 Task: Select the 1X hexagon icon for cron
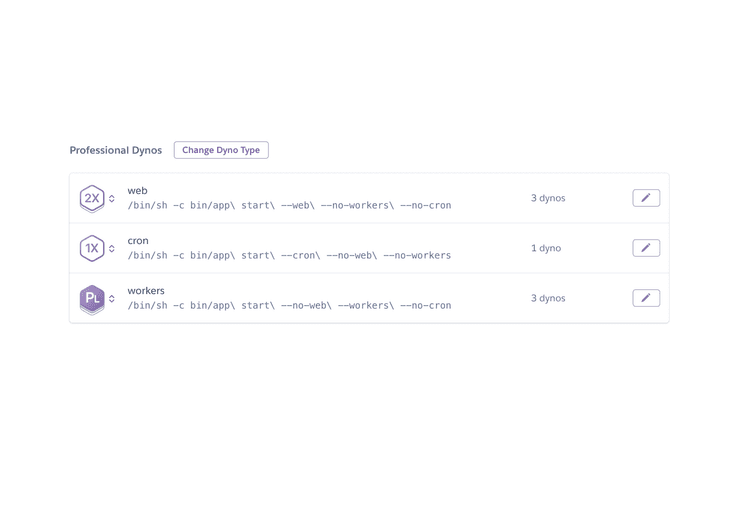pyautogui.click(x=92, y=248)
